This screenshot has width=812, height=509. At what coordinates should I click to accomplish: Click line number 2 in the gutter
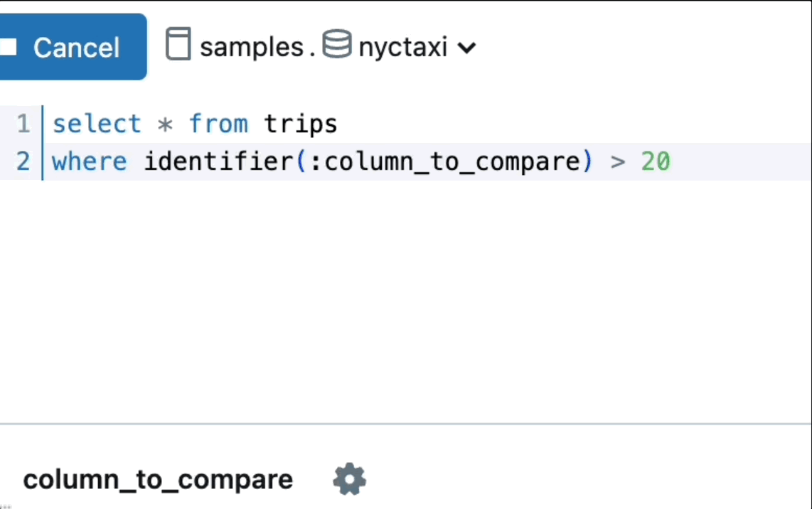[x=23, y=162]
